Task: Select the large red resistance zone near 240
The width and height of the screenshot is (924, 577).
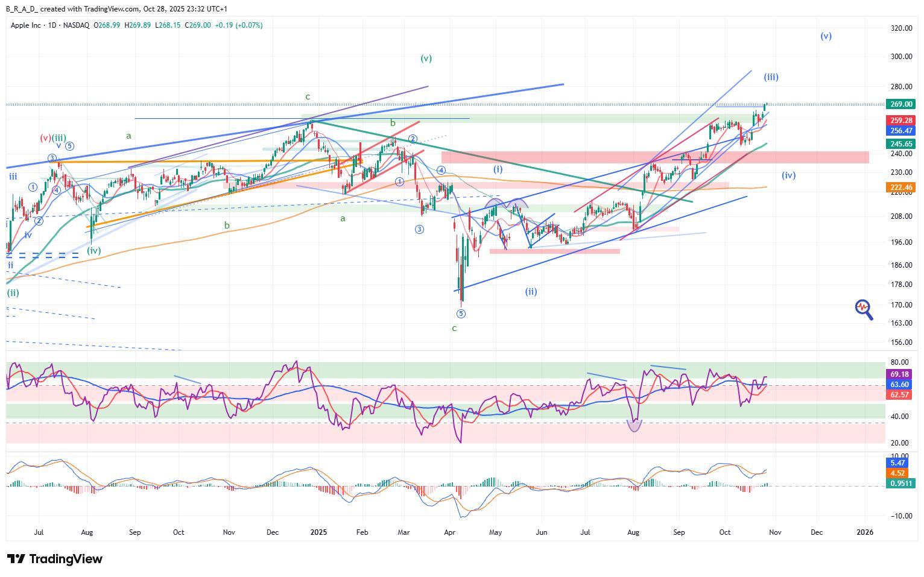Action: pyautogui.click(x=654, y=157)
